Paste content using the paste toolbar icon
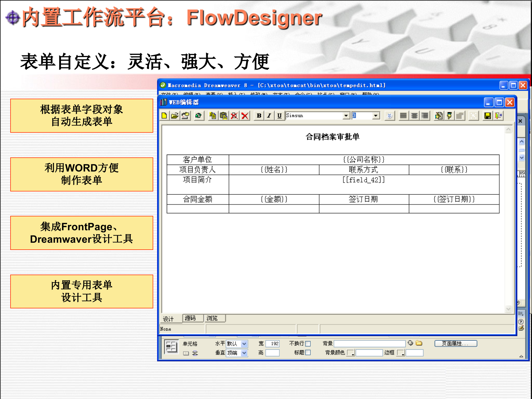 point(223,116)
